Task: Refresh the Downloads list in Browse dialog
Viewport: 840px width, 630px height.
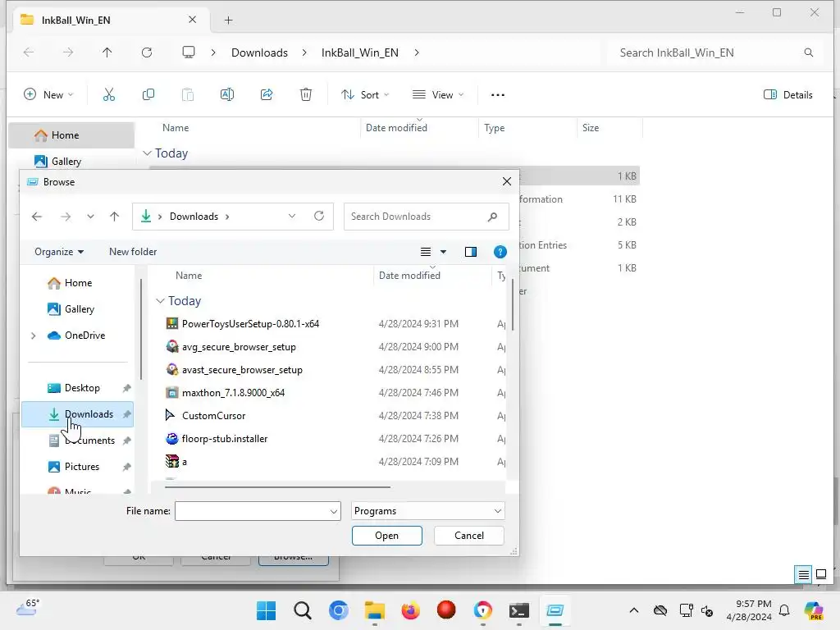Action: 319,216
